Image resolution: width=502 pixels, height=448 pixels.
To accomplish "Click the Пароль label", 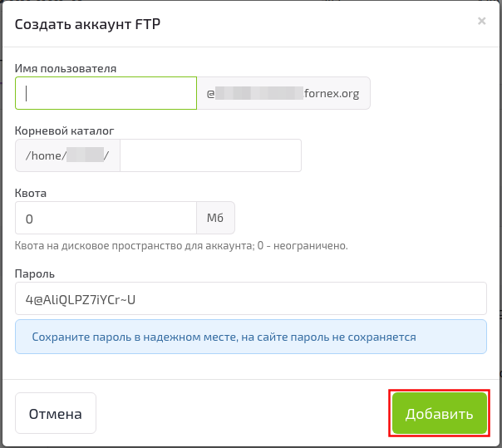I will click(x=34, y=273).
